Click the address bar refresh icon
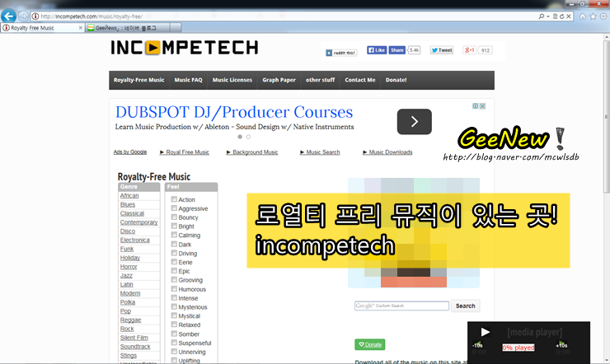This screenshot has height=364, width=610. pos(561,16)
